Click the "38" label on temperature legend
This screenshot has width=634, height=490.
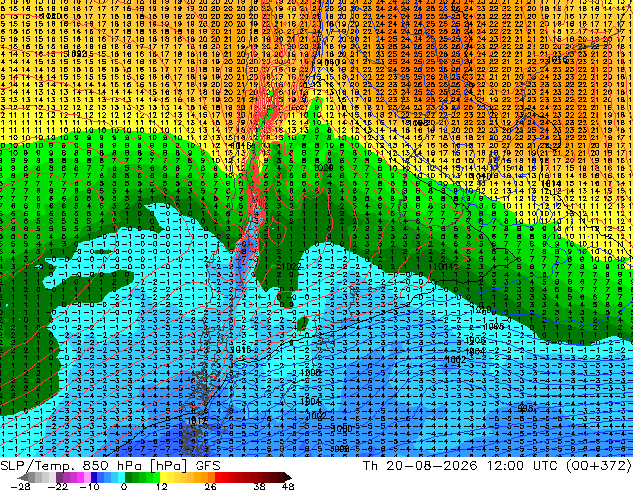259,486
